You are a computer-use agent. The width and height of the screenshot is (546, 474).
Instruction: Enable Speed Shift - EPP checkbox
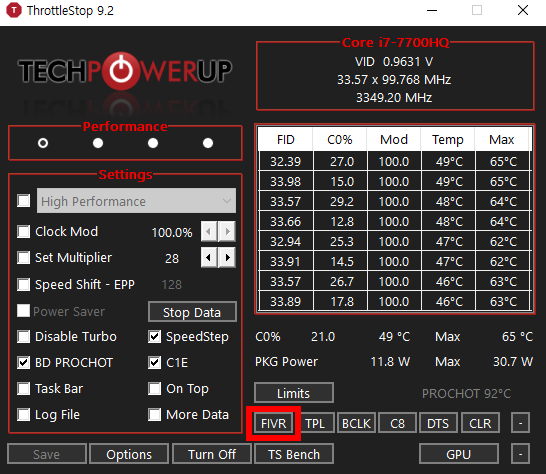tap(23, 285)
